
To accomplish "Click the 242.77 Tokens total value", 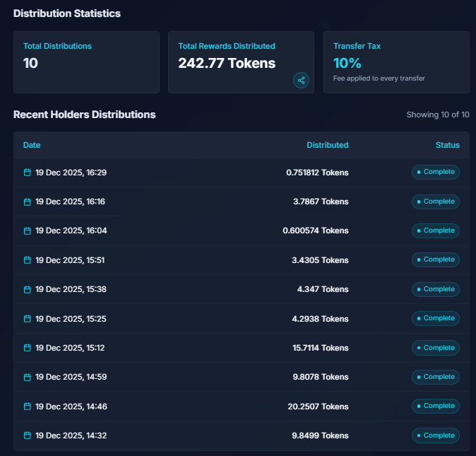I will point(227,63).
